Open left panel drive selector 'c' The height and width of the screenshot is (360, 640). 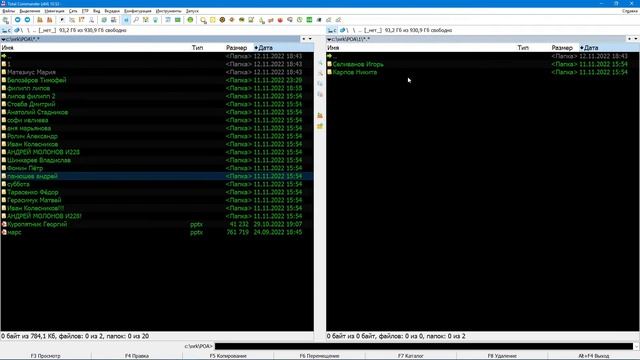[x=6, y=30]
